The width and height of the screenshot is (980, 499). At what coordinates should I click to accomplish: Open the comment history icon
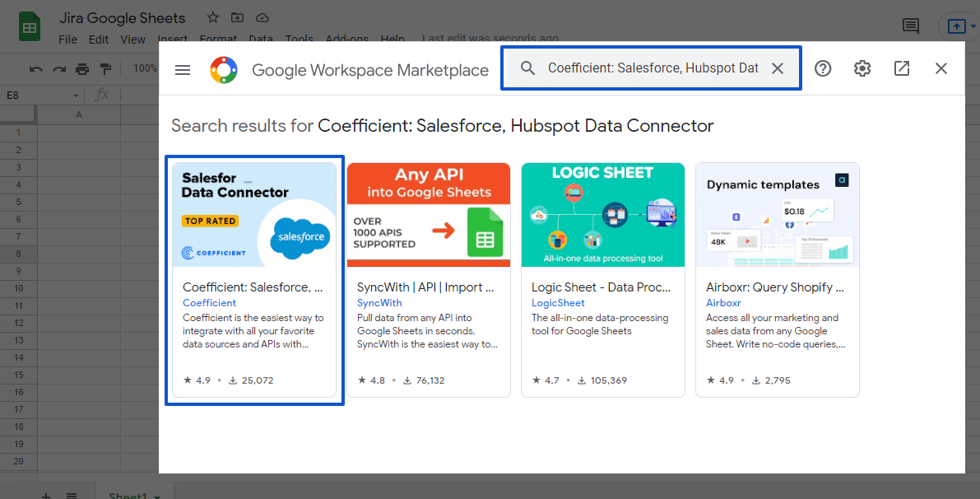[911, 26]
